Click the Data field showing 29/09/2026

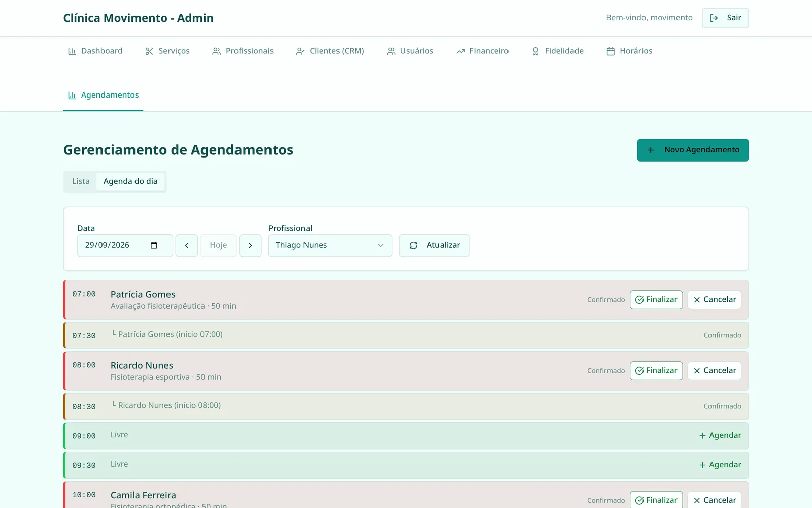[x=125, y=245]
